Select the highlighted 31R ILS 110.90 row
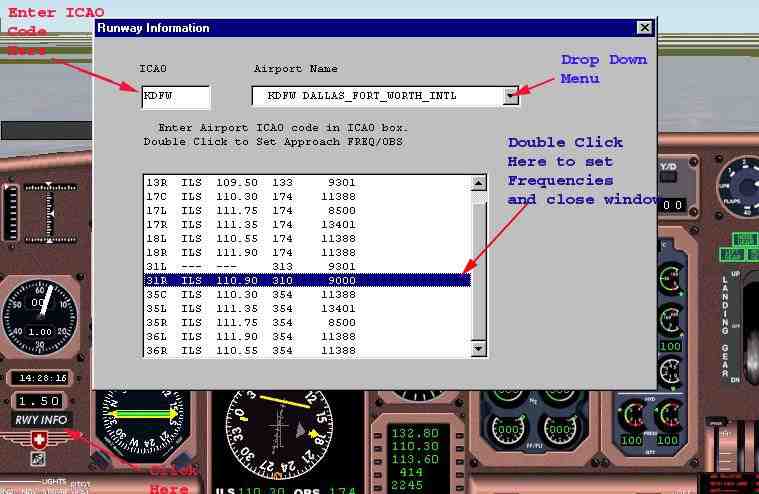This screenshot has width=759, height=494. (308, 280)
